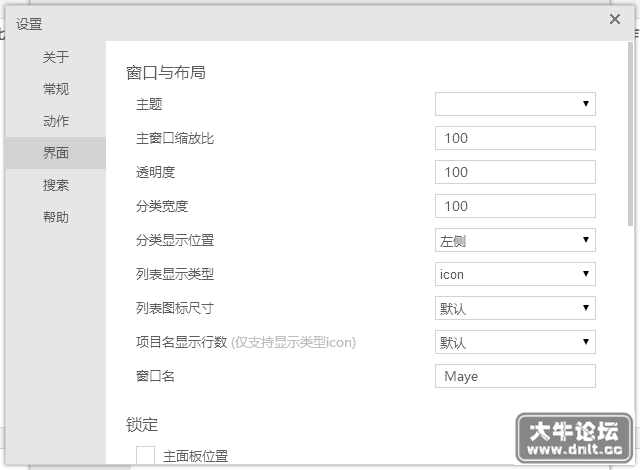Open the 动作 settings page

(x=56, y=121)
